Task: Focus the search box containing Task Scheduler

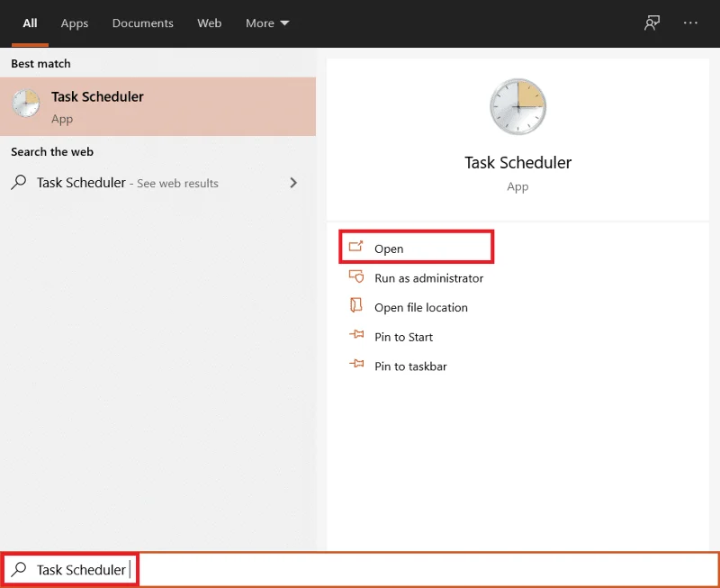Action: 360,570
